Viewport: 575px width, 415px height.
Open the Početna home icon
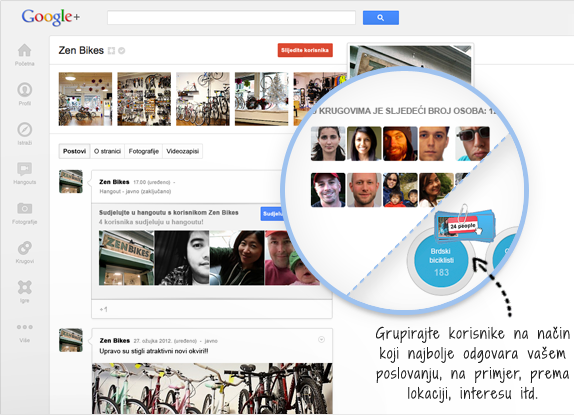coord(25,51)
